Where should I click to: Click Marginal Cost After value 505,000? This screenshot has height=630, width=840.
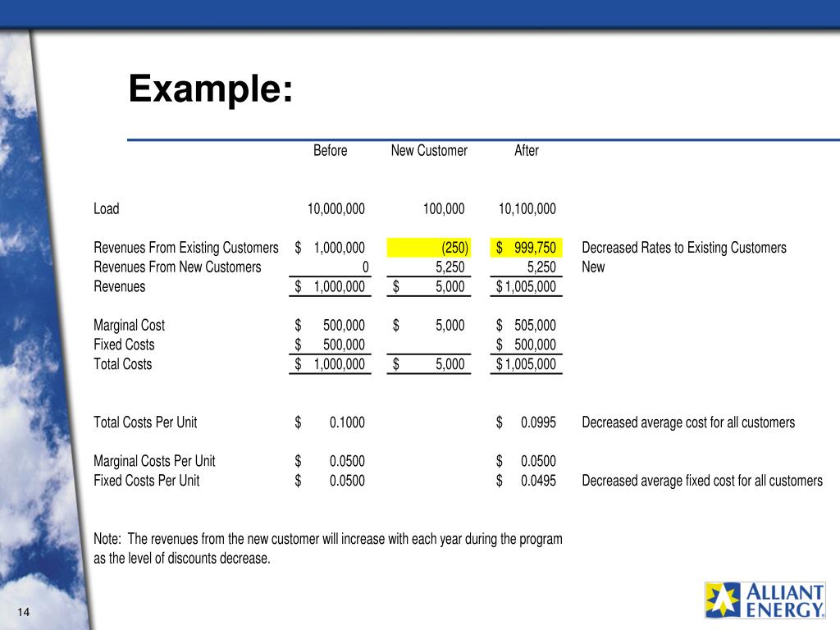click(x=526, y=325)
